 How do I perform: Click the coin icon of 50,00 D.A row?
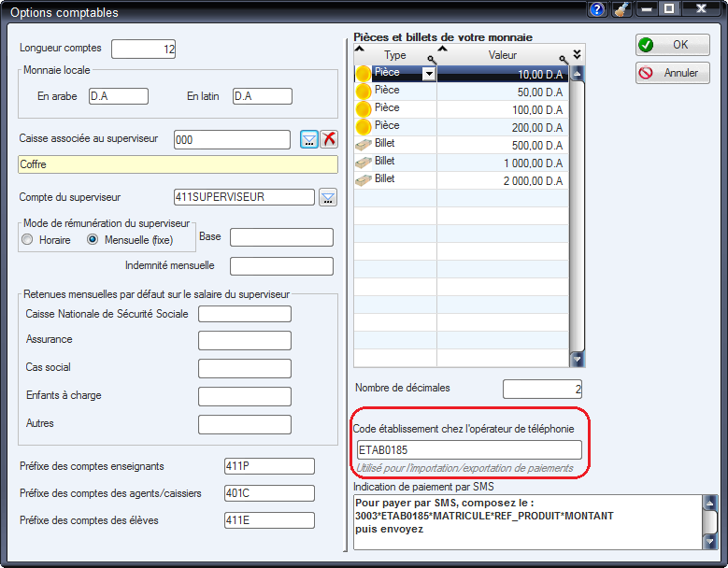[364, 92]
